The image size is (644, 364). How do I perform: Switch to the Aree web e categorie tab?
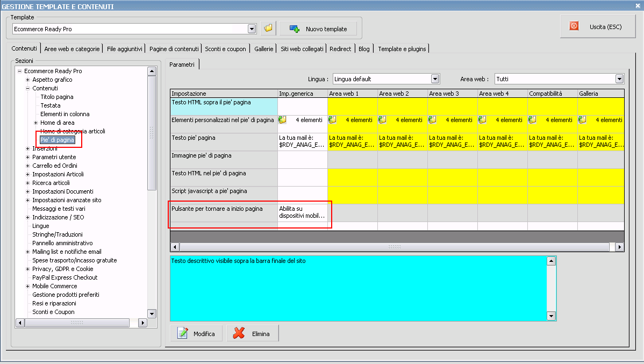(x=72, y=49)
